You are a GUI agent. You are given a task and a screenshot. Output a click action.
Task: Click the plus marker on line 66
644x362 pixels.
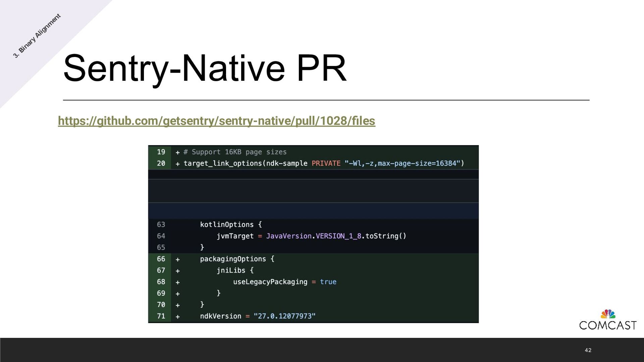point(178,259)
